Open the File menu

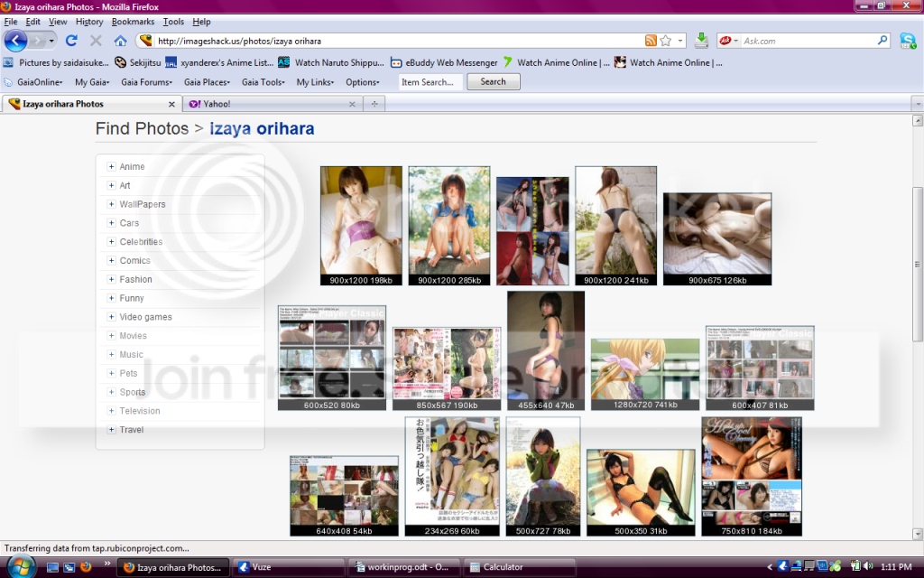tap(11, 22)
